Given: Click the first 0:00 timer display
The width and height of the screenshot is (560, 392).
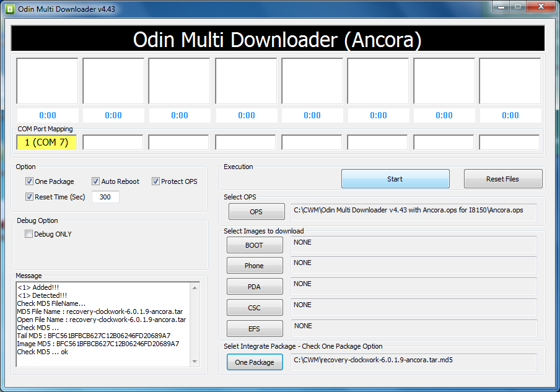Looking at the screenshot, I should coord(48,115).
